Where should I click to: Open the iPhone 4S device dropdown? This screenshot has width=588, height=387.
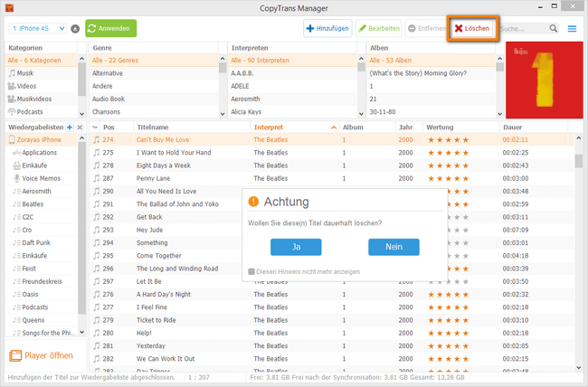(38, 29)
